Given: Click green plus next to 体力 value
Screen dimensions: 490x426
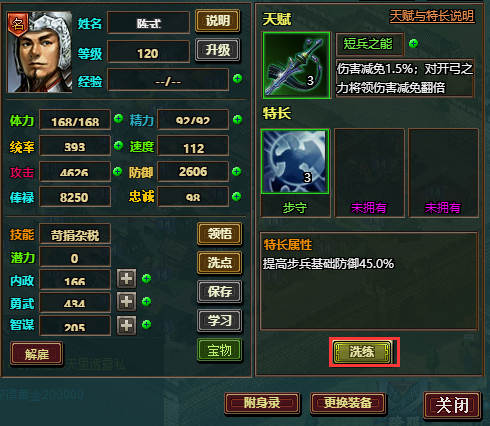Looking at the screenshot, I should pyautogui.click(x=118, y=118).
